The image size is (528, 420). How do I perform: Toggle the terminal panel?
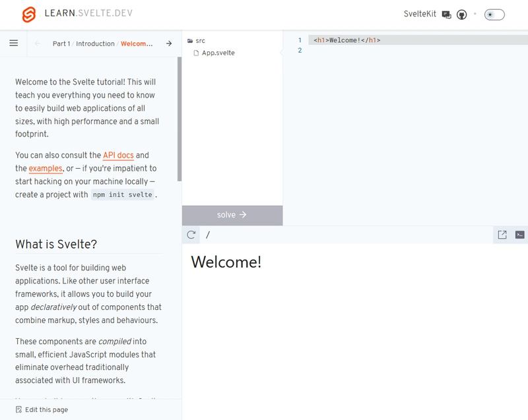tap(520, 235)
